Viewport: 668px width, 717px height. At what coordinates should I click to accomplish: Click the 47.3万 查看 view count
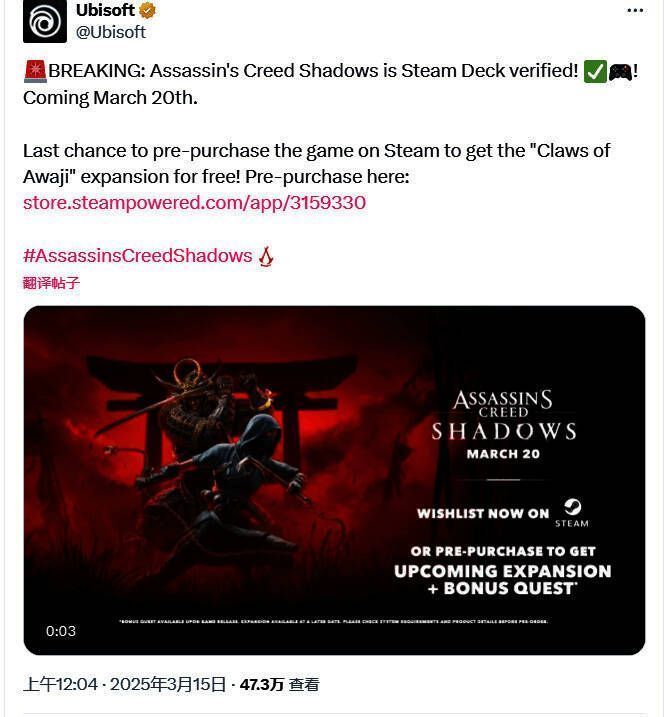pos(279,685)
